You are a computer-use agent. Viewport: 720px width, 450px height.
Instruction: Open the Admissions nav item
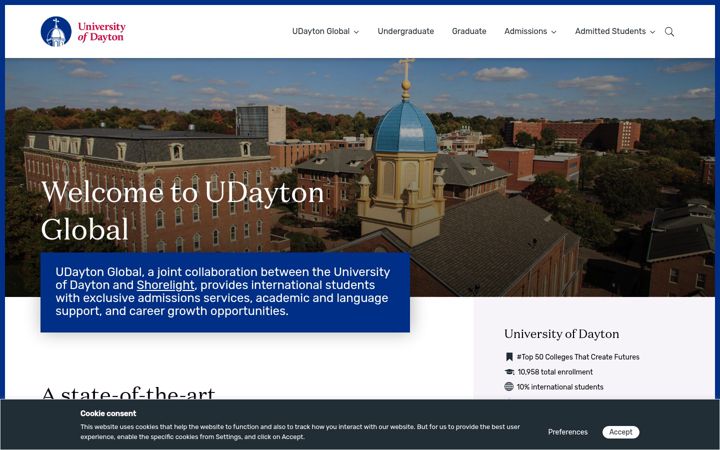click(x=526, y=31)
